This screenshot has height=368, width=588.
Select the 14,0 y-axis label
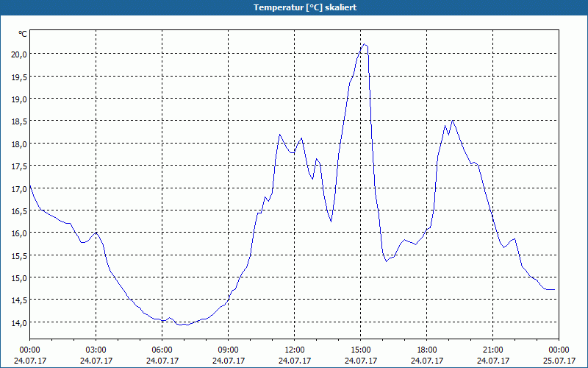pos(19,322)
